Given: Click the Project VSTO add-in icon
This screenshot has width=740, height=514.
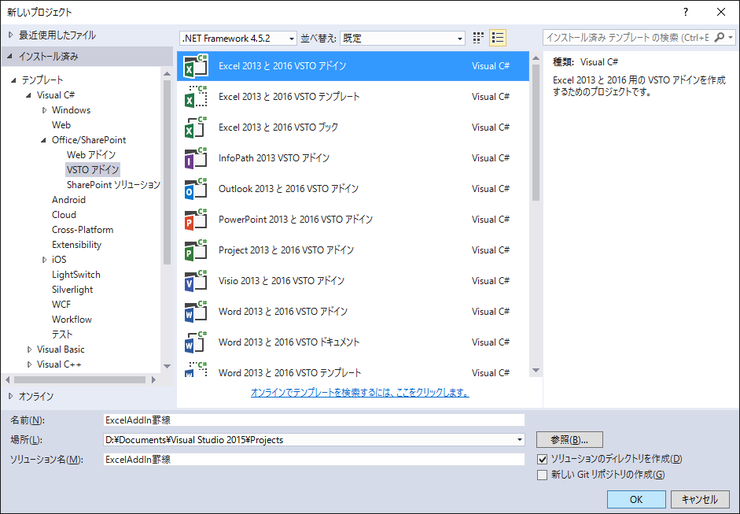Looking at the screenshot, I should click(196, 250).
